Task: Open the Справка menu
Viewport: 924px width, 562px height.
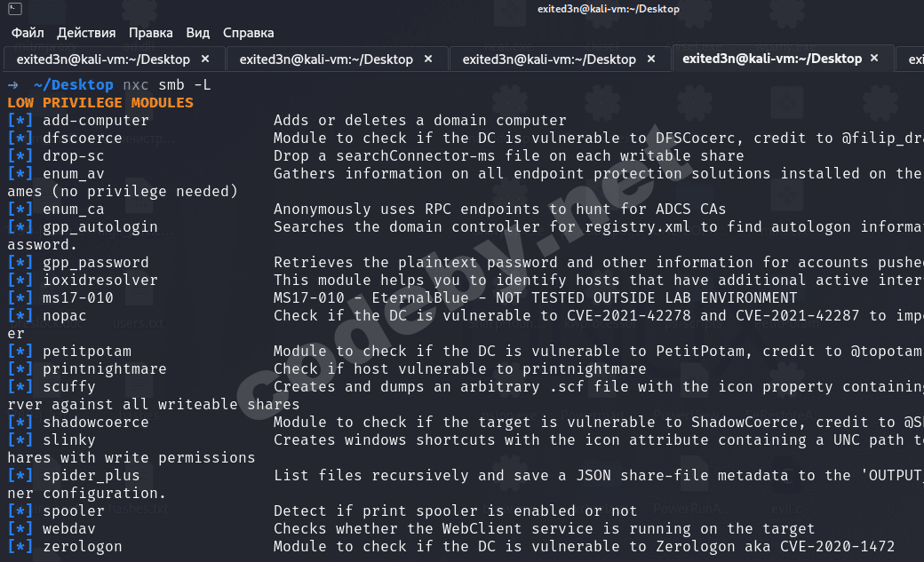Action: pyautogui.click(x=248, y=33)
